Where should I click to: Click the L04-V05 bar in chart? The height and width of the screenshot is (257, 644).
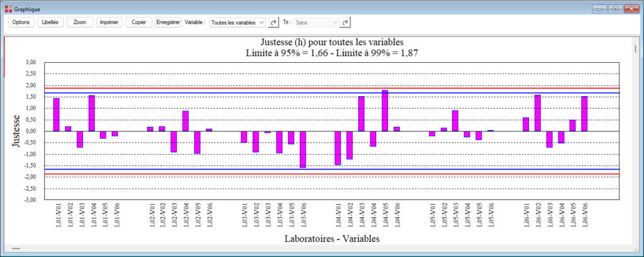tap(385, 111)
